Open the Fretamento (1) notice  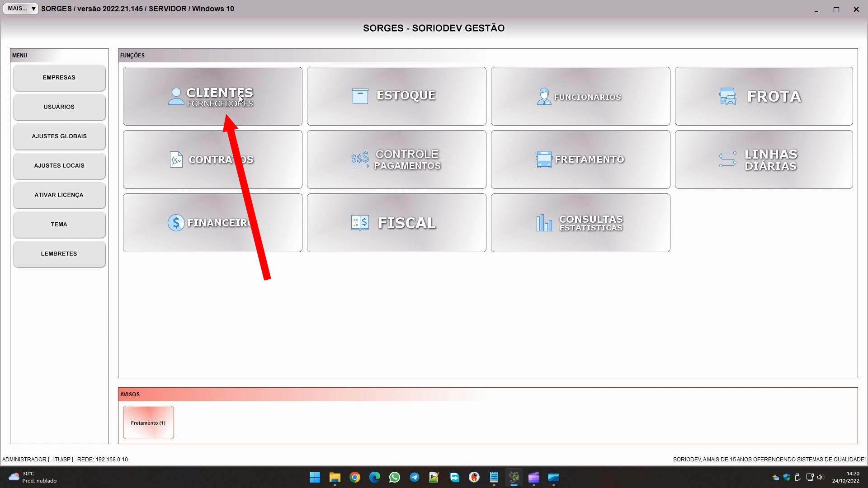click(148, 422)
